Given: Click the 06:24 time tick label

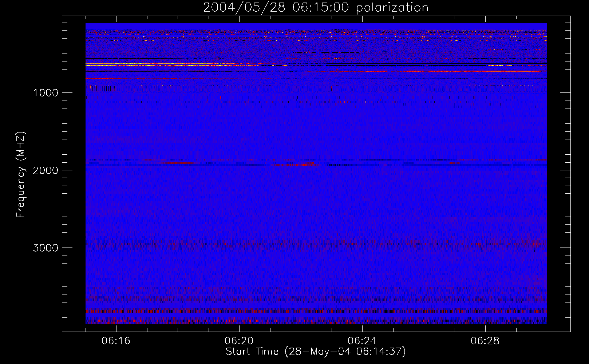Looking at the screenshot, I should (x=362, y=341).
